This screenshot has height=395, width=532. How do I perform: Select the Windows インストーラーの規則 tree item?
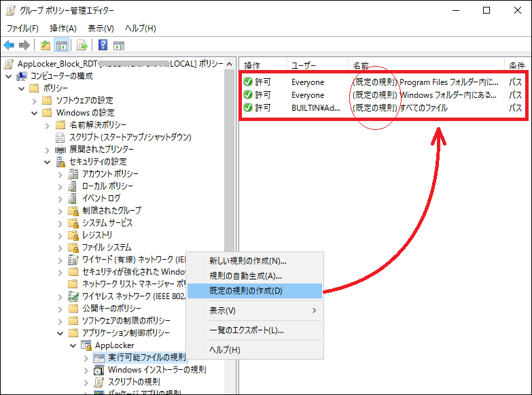click(x=156, y=370)
